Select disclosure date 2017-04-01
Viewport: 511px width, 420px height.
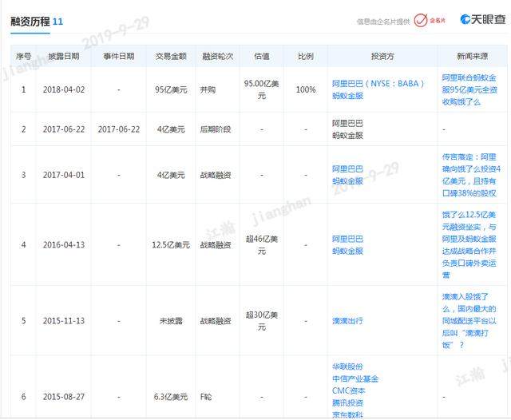[64, 175]
